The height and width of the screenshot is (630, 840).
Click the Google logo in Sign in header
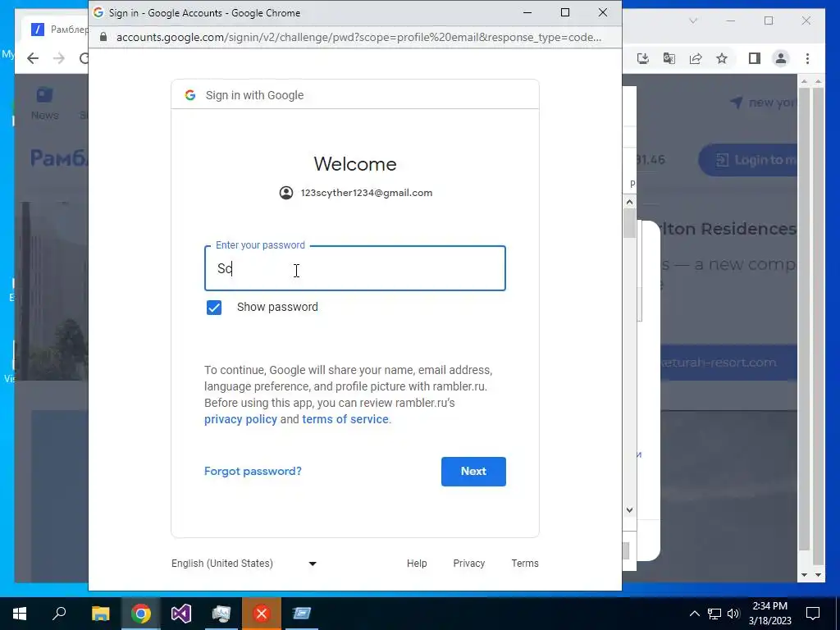point(190,95)
